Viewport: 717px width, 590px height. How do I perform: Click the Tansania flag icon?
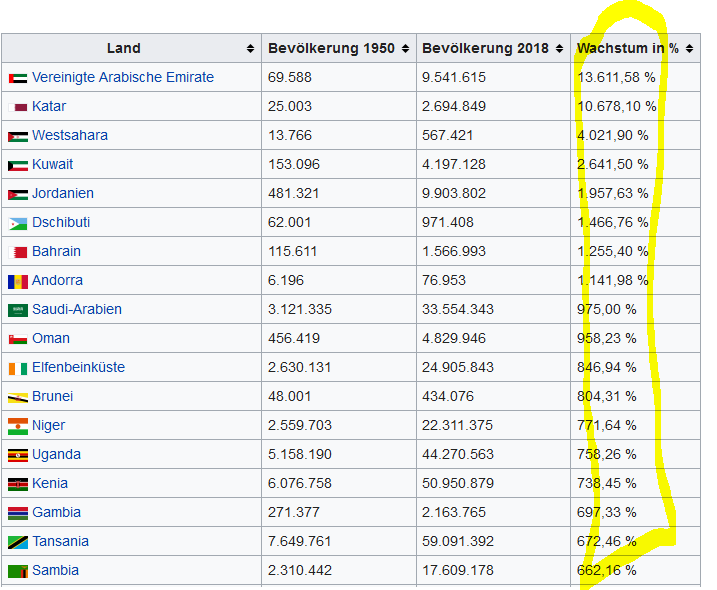[x=18, y=542]
